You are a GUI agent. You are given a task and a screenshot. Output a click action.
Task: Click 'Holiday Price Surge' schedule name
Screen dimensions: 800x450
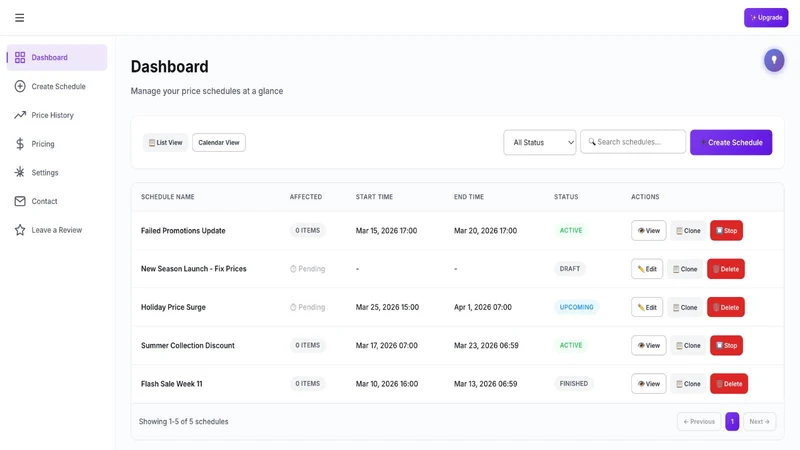point(173,307)
